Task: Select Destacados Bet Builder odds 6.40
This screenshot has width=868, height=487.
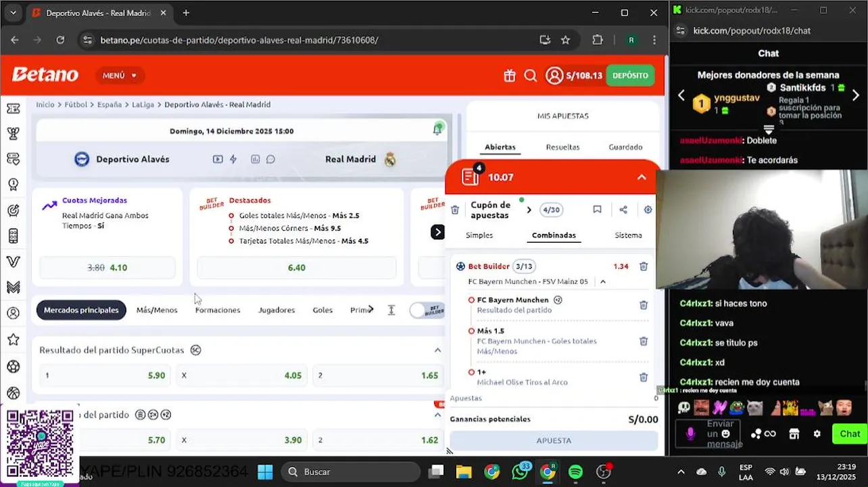Action: 297,268
